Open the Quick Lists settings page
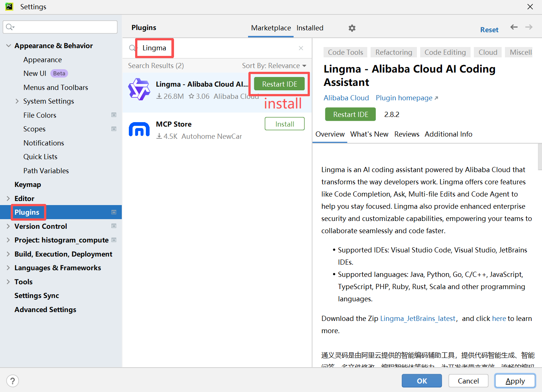This screenshot has height=392, width=542. pyautogui.click(x=40, y=157)
